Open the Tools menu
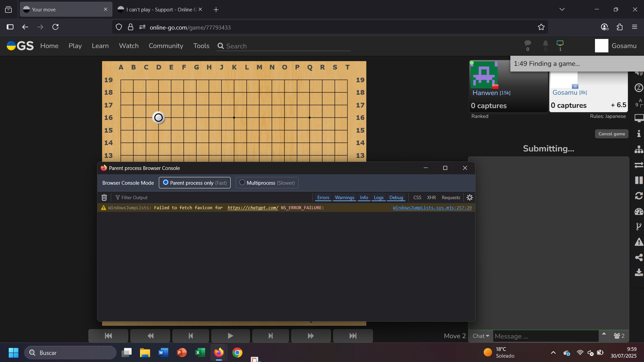This screenshot has height=362, width=644. coord(201,46)
